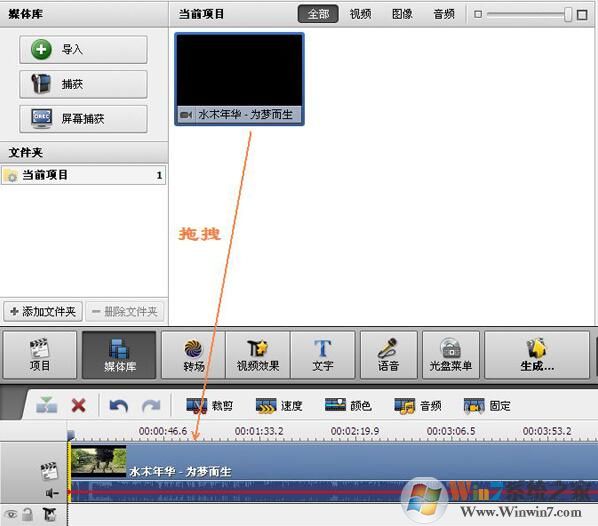Select the 水木年华 - 为梦而生 media thumbnail
The image size is (598, 526).
tap(240, 79)
